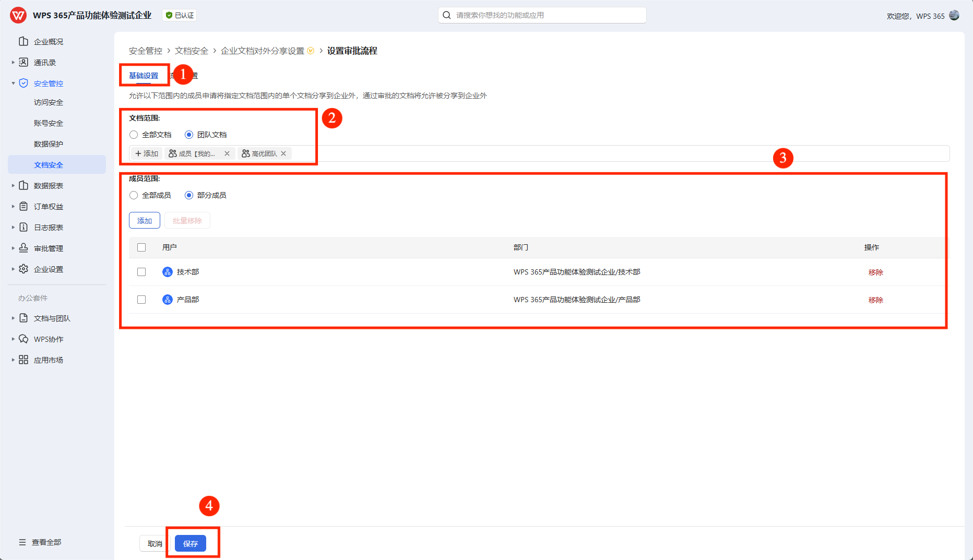Go to 安全管控 breadcrumb

[x=146, y=51]
